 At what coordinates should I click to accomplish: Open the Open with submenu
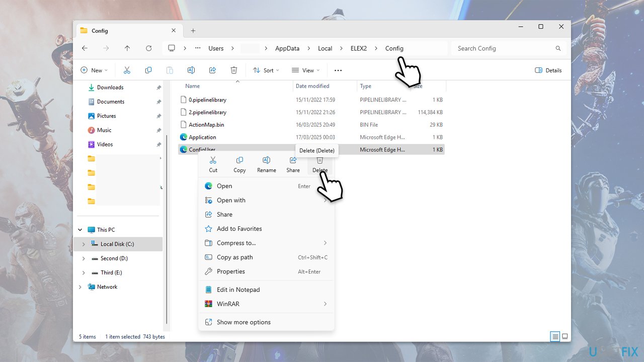click(231, 200)
